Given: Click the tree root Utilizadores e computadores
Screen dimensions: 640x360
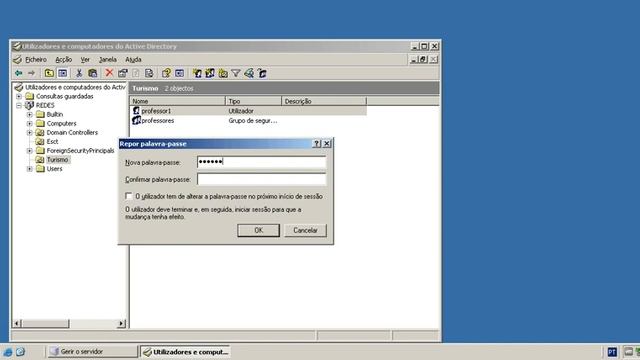Looking at the screenshot, I should click(x=75, y=87).
